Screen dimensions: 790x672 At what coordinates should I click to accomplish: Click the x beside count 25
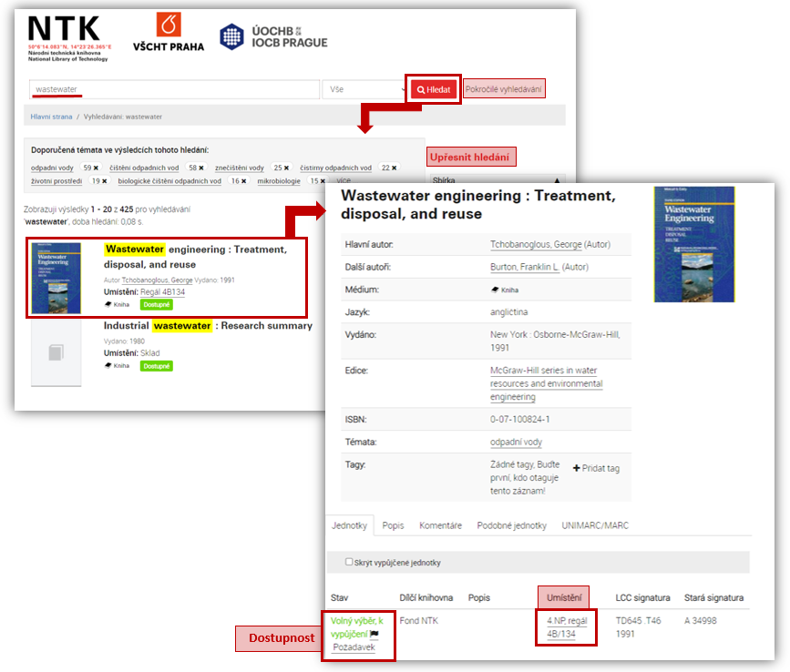click(x=286, y=168)
